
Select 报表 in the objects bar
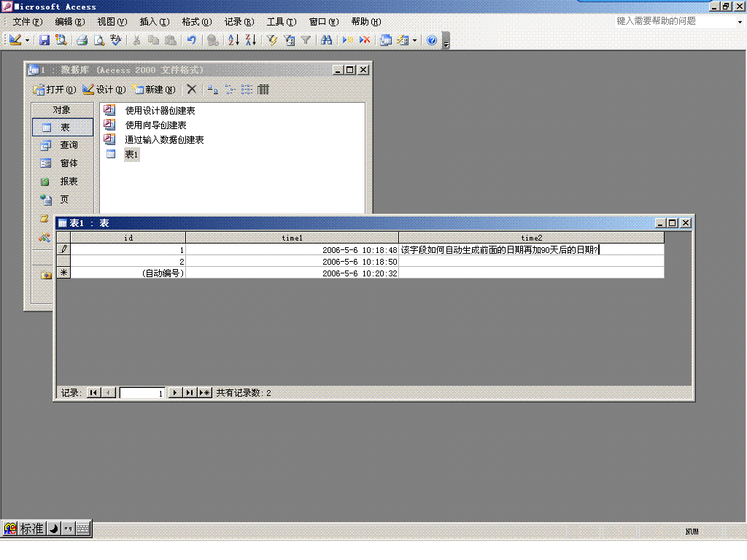tap(63, 182)
